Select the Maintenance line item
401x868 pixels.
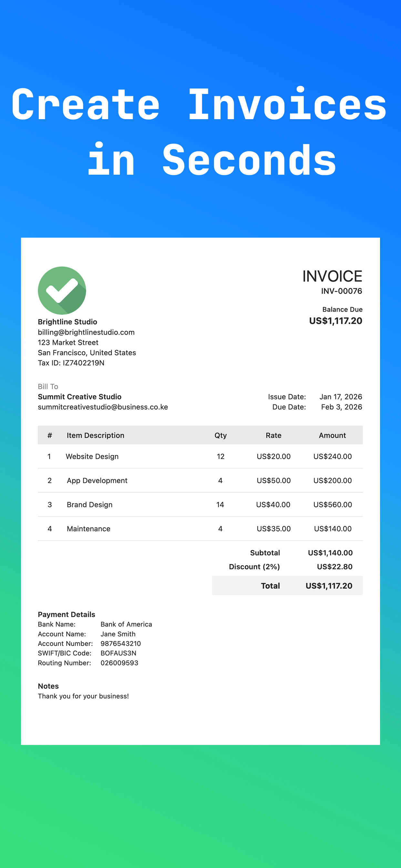tap(200, 529)
